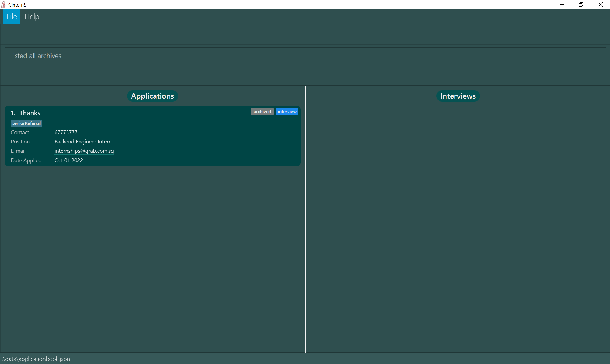The image size is (610, 364).
Task: Open the Help menu
Action: (x=32, y=17)
